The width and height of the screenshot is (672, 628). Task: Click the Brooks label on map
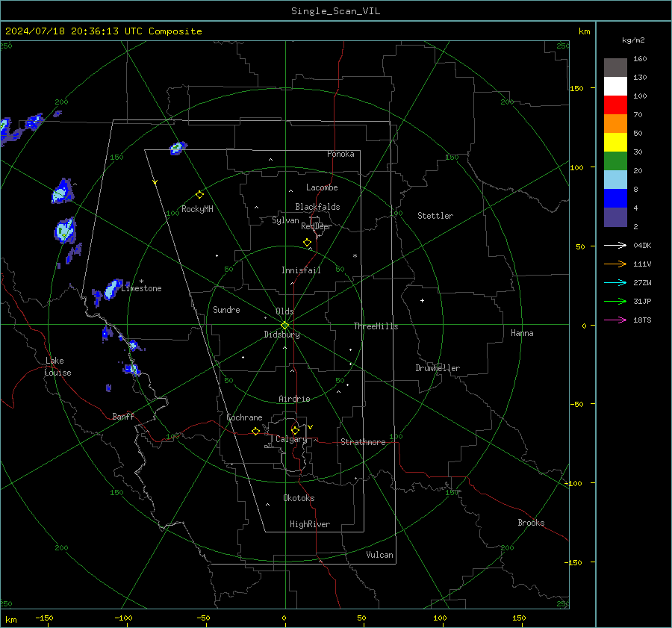pos(531,523)
